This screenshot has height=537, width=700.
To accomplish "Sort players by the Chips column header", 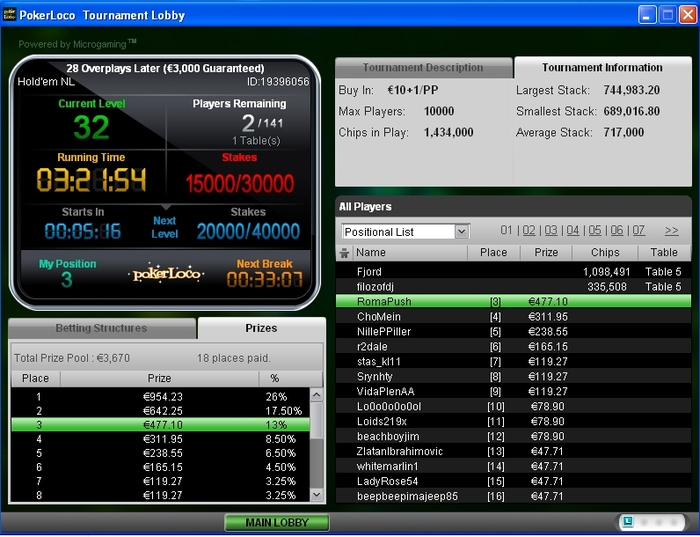I will 605,253.
